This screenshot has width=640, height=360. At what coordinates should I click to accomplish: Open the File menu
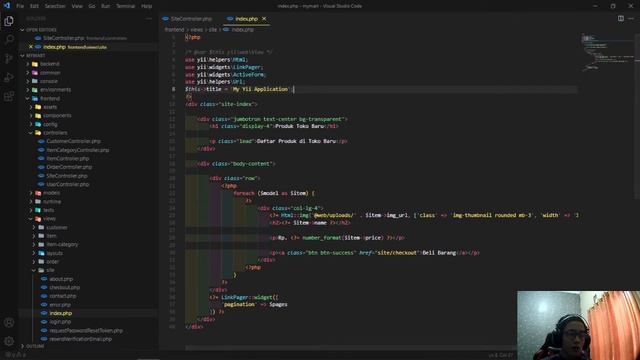tap(20, 6)
